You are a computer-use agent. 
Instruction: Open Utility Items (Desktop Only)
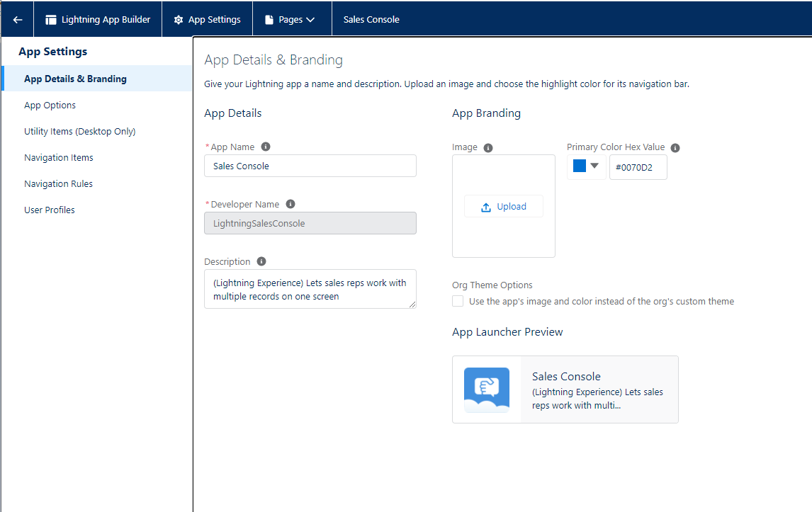(x=80, y=132)
